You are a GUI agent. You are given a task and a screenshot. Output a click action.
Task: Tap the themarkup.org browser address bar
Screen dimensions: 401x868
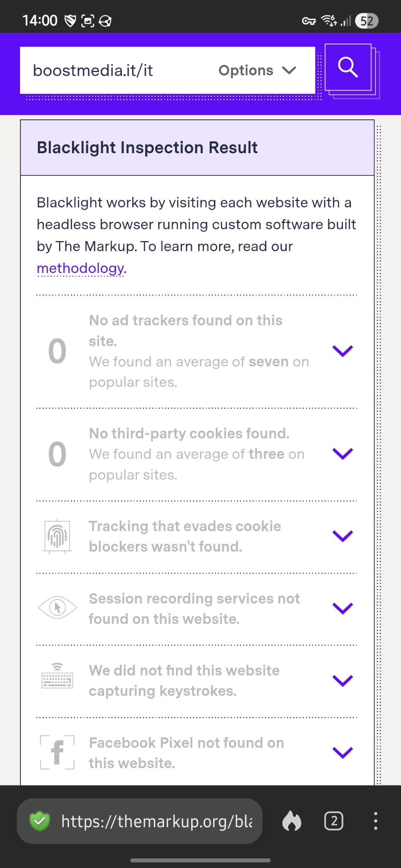pos(156,821)
